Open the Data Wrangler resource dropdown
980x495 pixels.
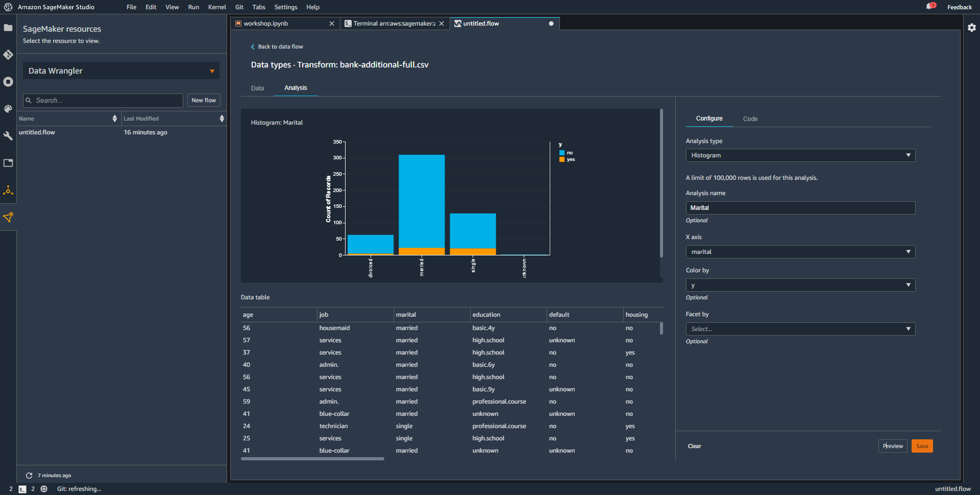click(x=121, y=71)
